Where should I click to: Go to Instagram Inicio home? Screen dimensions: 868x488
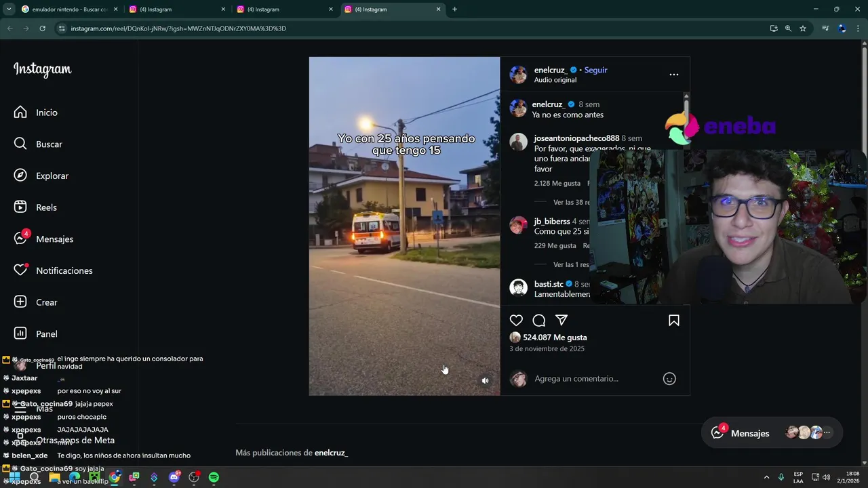pos(36,113)
